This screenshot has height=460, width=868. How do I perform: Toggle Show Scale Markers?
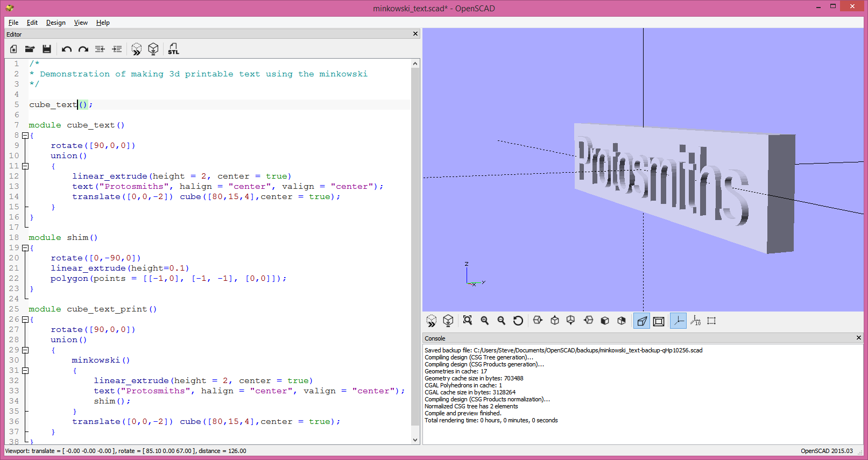pos(695,321)
